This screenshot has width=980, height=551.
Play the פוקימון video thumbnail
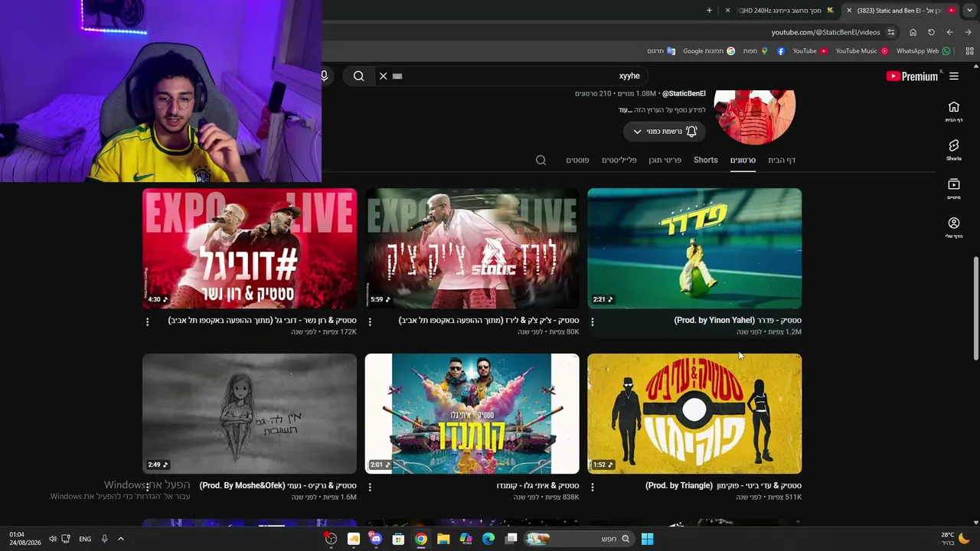coord(694,413)
